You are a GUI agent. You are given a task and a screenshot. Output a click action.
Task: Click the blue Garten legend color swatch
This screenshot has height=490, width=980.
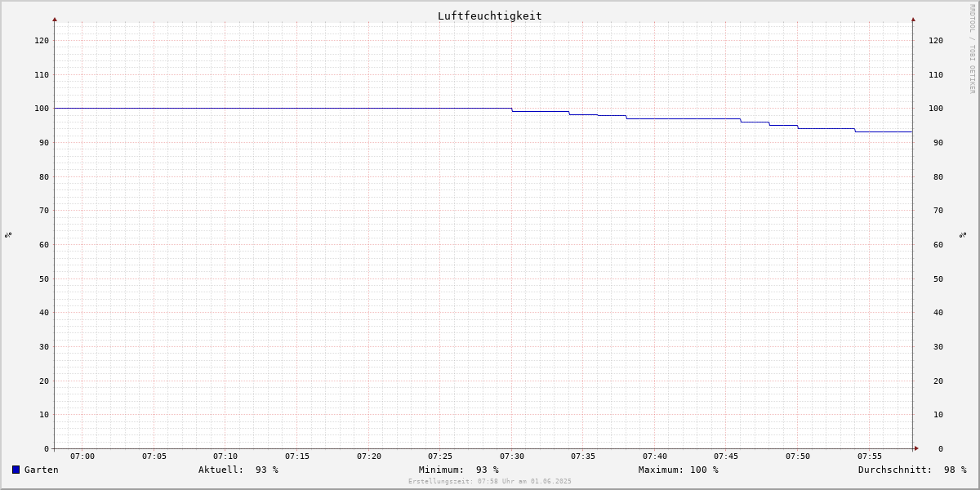[x=16, y=470]
